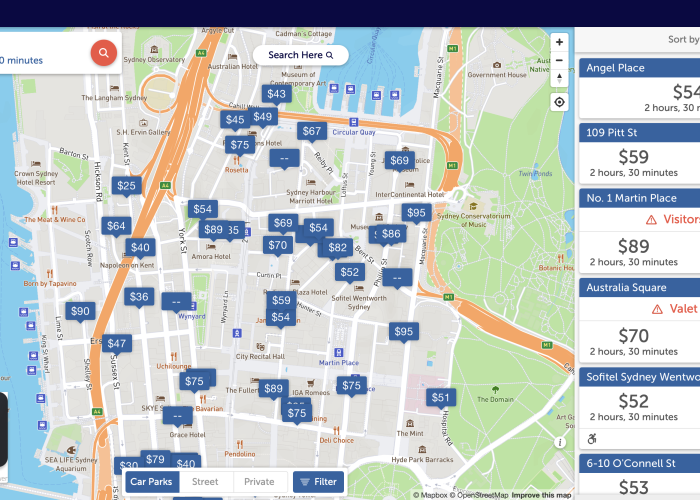Click the red search icon button
This screenshot has width=700, height=500.
pyautogui.click(x=104, y=53)
